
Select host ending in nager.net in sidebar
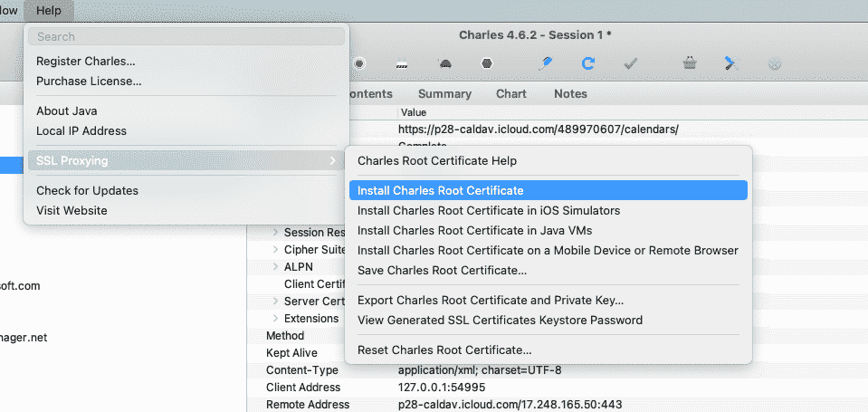click(24, 337)
